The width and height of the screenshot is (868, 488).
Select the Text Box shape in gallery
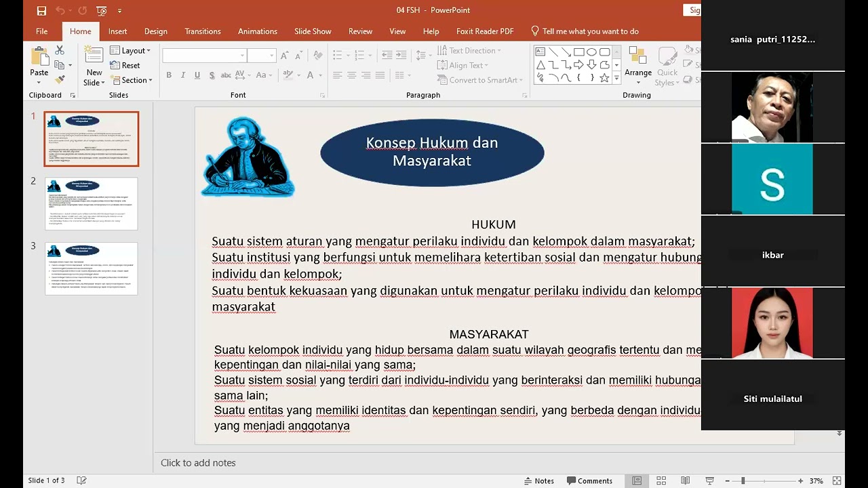[x=540, y=52]
